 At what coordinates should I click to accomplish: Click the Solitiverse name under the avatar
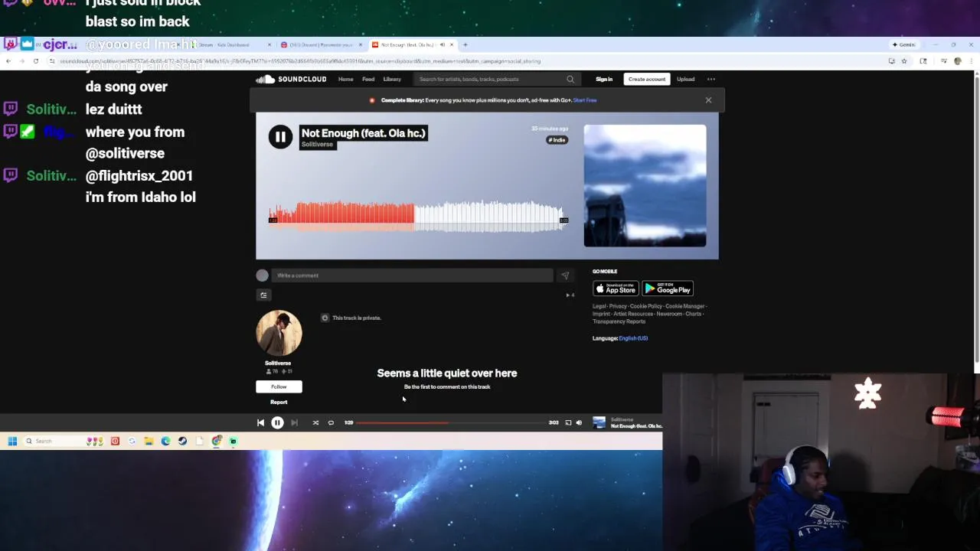(x=278, y=363)
